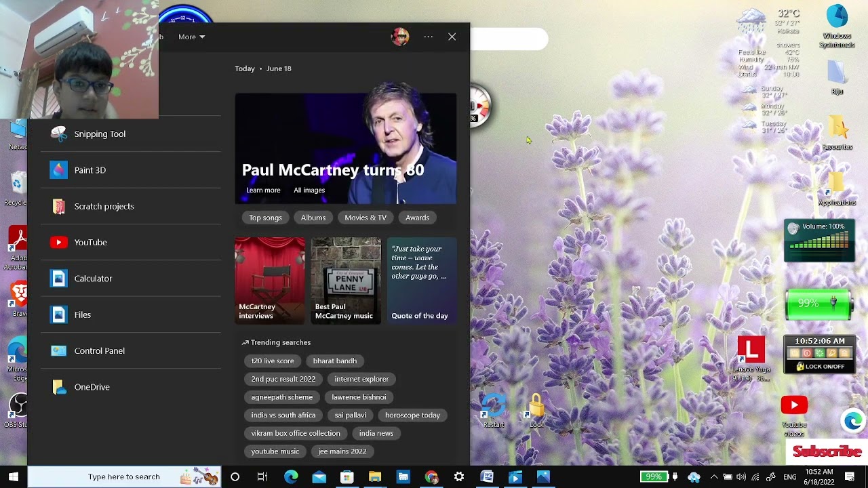Click the Restart desktop shortcut
Viewport: 868px width, 488px height.
click(494, 411)
